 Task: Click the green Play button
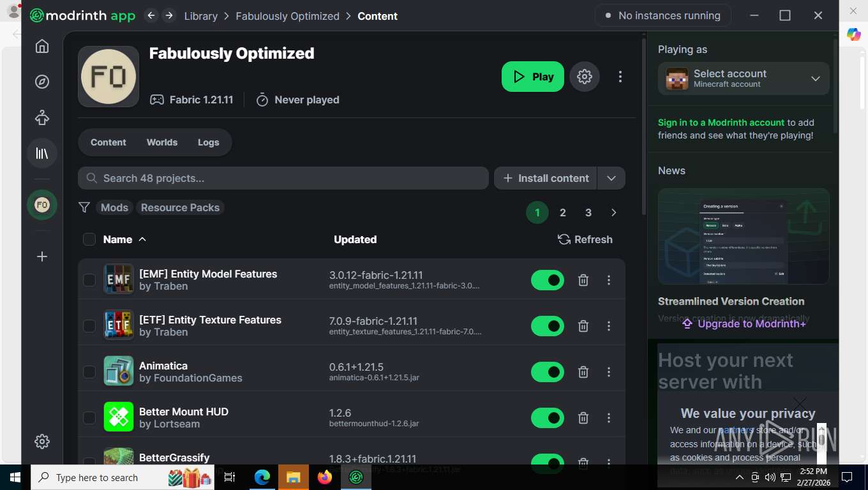(533, 77)
